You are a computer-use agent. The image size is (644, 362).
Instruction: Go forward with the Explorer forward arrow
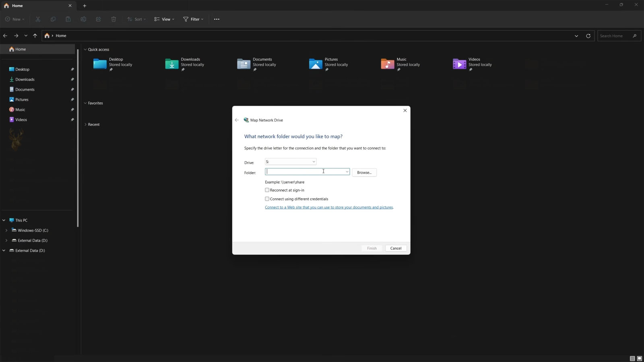click(x=16, y=36)
